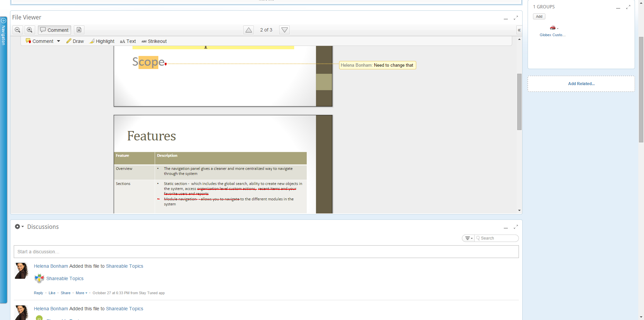Screen dimensions: 644x320
Task: Open the Discussions gear settings menu
Action: pos(19,227)
